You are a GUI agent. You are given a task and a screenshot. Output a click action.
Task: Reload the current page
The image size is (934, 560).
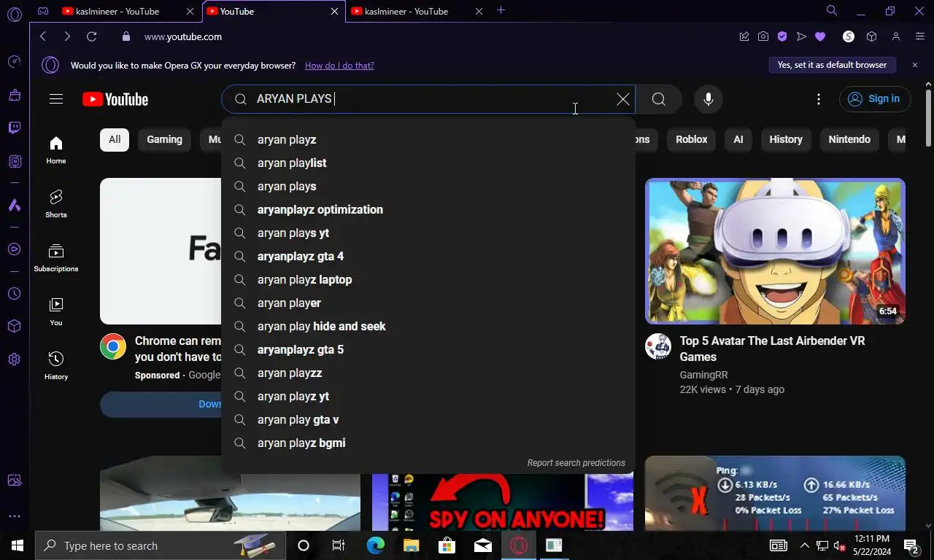click(x=91, y=36)
